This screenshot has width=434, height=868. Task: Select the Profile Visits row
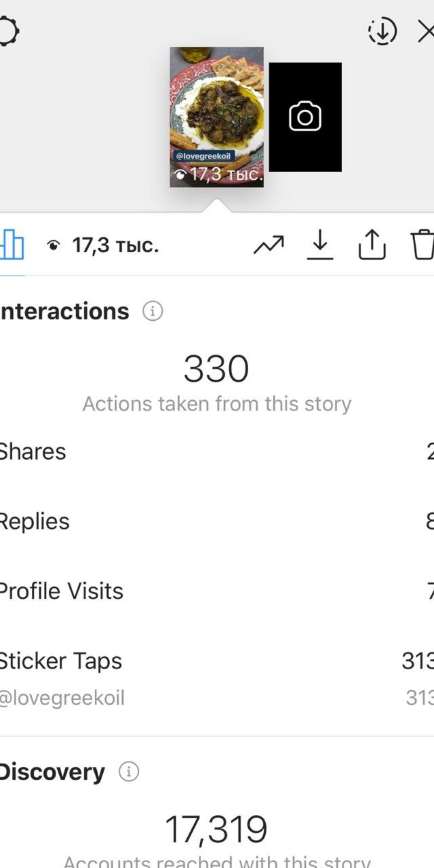coord(217,591)
